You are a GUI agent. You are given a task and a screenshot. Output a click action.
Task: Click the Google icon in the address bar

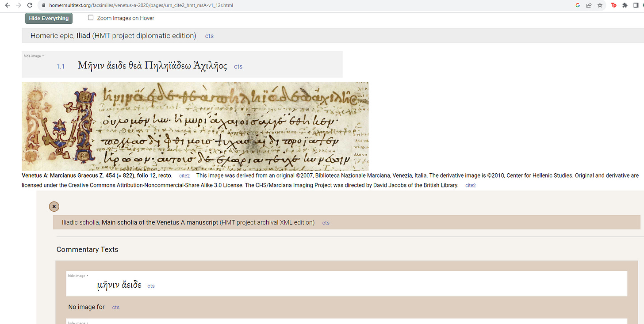pos(578,6)
